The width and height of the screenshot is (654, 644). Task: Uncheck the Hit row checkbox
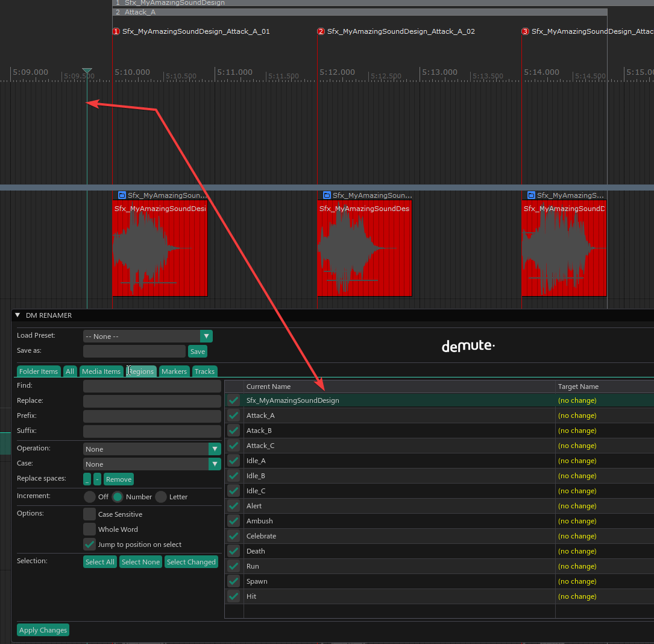[x=234, y=596]
